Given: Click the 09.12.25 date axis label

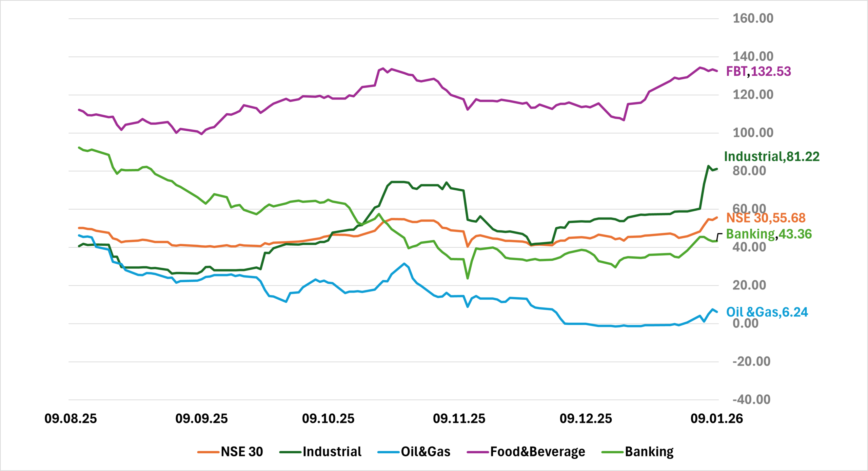Looking at the screenshot, I should [586, 419].
